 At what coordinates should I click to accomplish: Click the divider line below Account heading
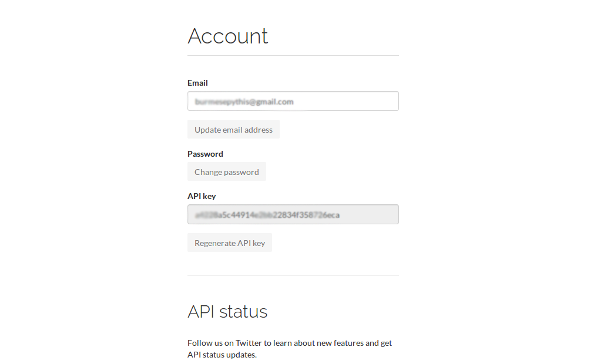[x=293, y=56]
